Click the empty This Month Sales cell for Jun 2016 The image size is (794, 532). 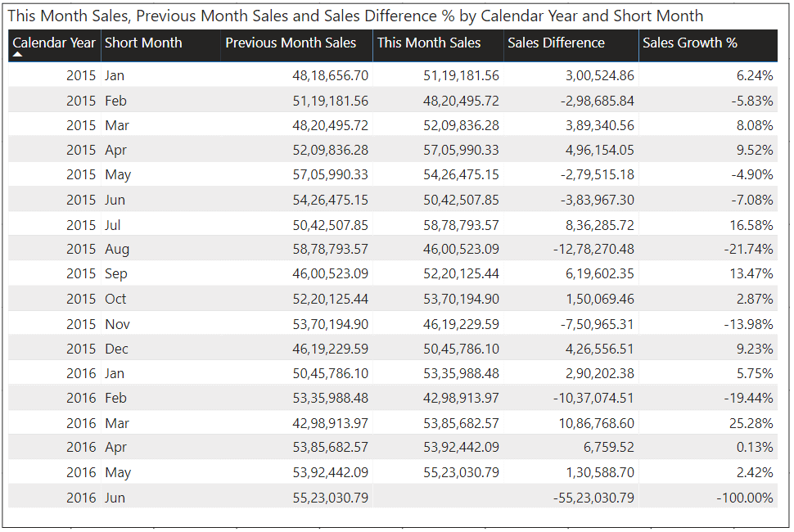tap(438, 498)
